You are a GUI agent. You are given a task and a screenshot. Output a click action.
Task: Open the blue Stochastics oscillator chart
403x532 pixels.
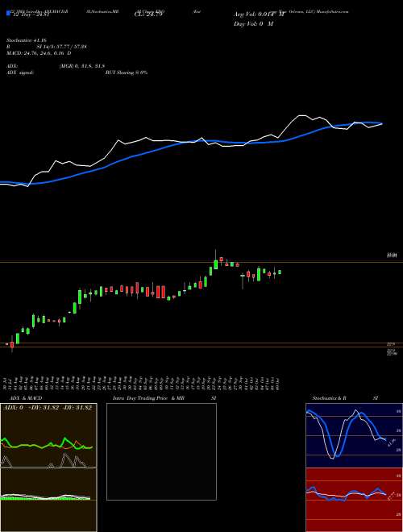click(x=354, y=435)
